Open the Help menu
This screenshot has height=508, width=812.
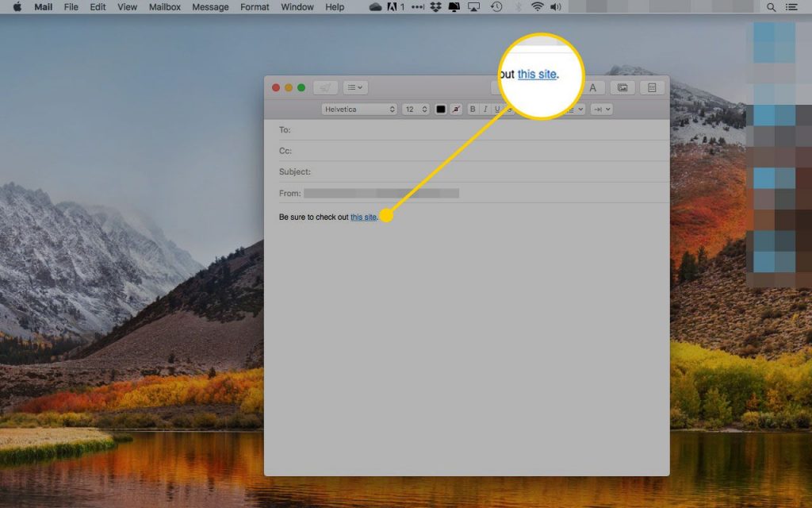pos(335,6)
